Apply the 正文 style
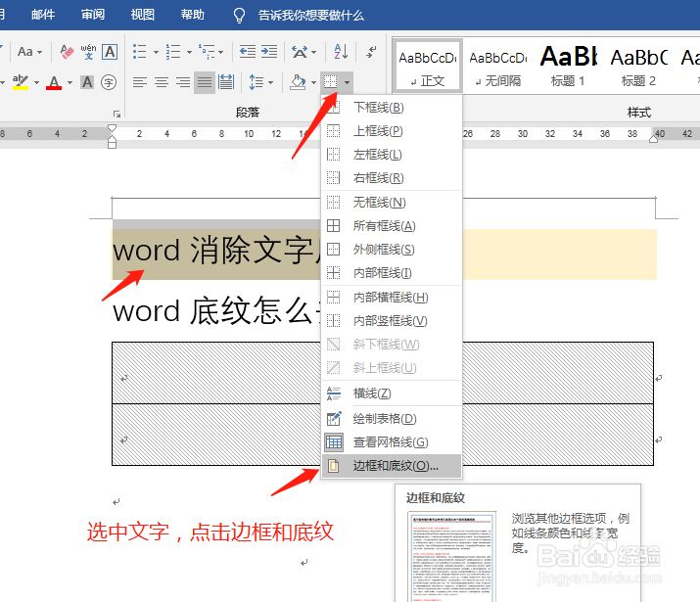The height and width of the screenshot is (602, 700). 427,66
